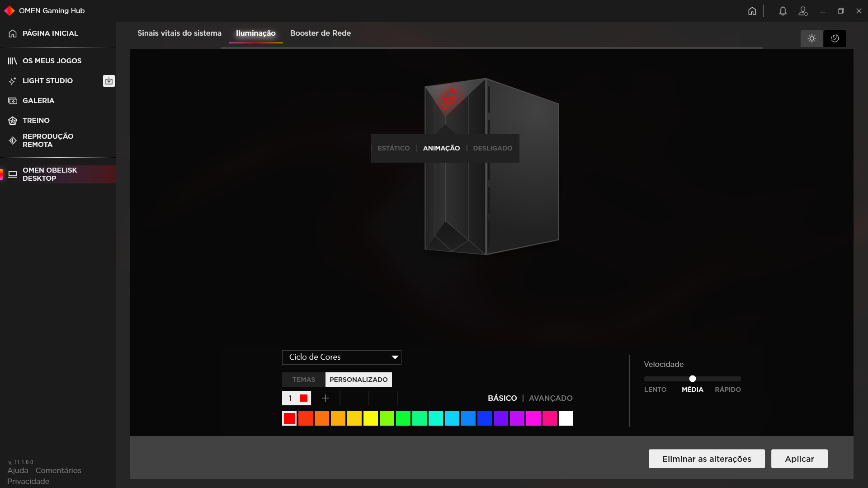Click the Light Studio download icon

[108, 81]
